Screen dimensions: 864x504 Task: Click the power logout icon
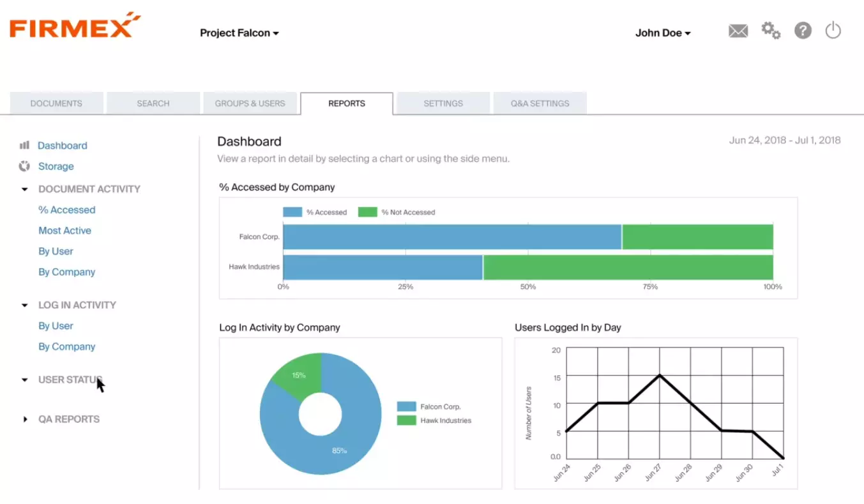pos(833,30)
